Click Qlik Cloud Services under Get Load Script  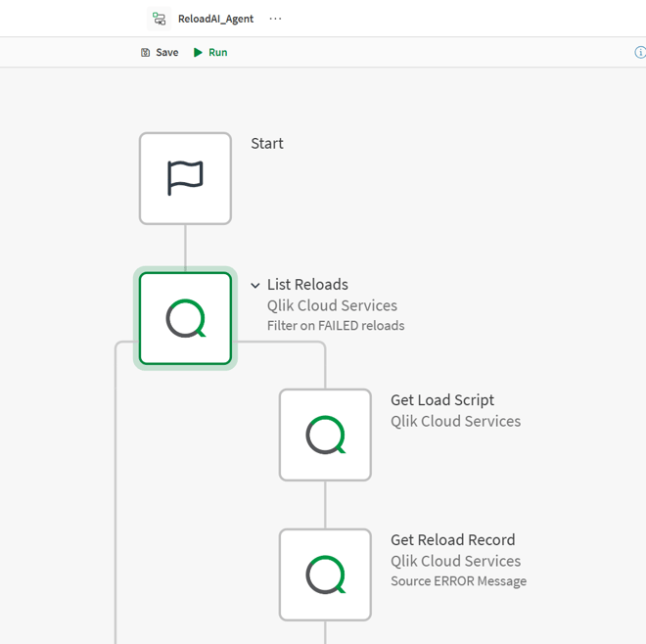[x=456, y=421]
